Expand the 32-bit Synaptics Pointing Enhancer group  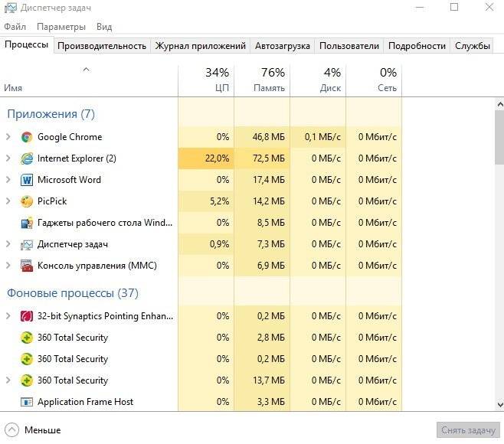[x=8, y=316]
